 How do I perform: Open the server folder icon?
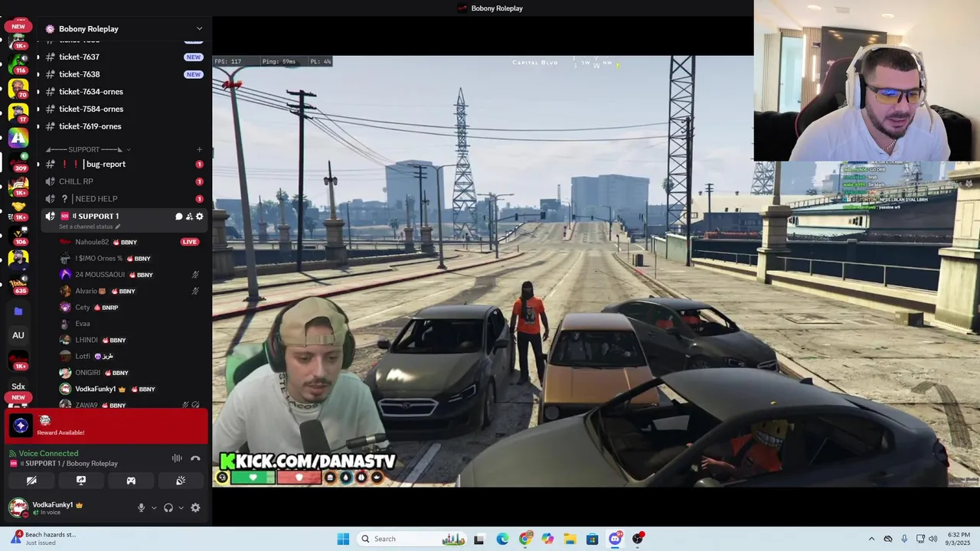click(x=18, y=311)
